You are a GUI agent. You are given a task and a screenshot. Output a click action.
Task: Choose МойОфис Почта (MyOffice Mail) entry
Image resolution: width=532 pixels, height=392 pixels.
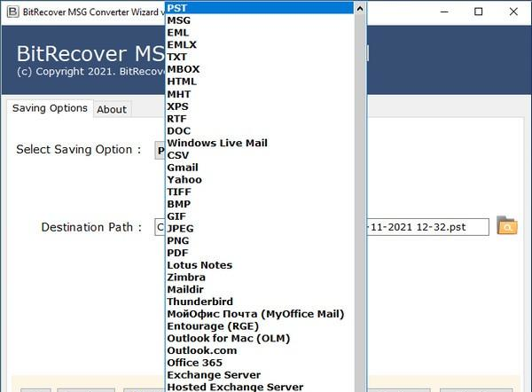tap(260, 314)
